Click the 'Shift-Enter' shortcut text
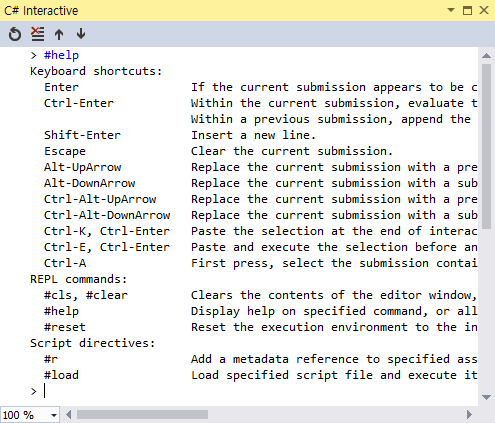This screenshot has width=495, height=423. coord(82,135)
